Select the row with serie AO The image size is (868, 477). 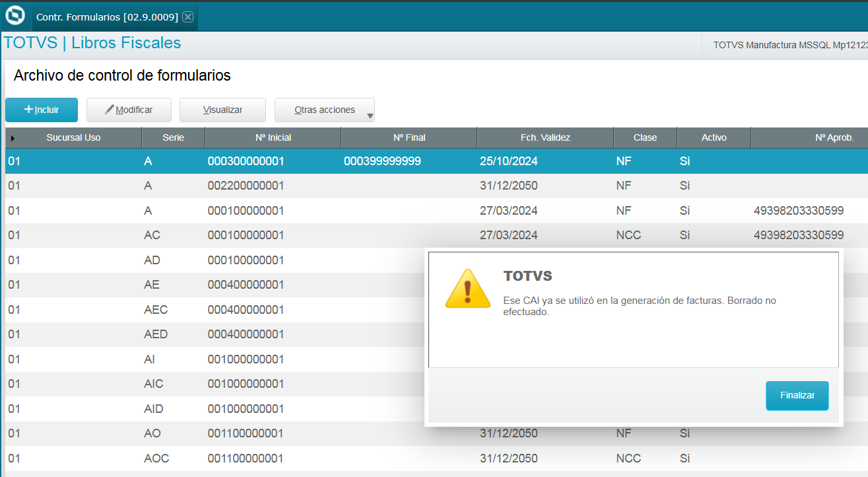[436, 433]
